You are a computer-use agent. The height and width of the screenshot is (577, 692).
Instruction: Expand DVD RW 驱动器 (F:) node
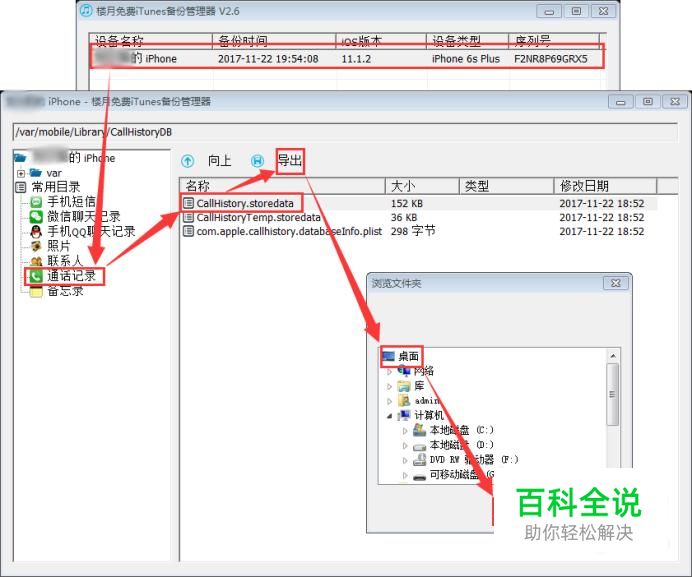coord(405,460)
